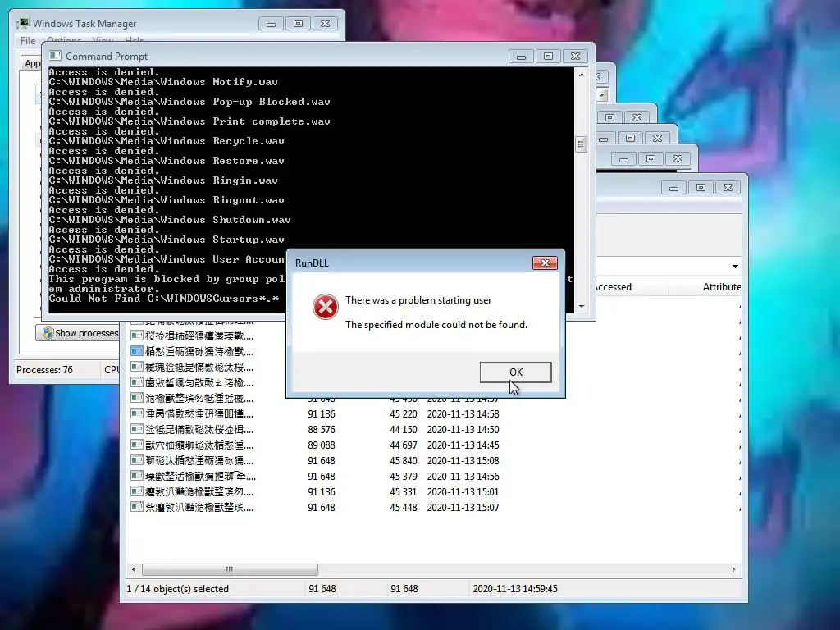
Task: Select the size value 89 088
Action: coord(322,445)
